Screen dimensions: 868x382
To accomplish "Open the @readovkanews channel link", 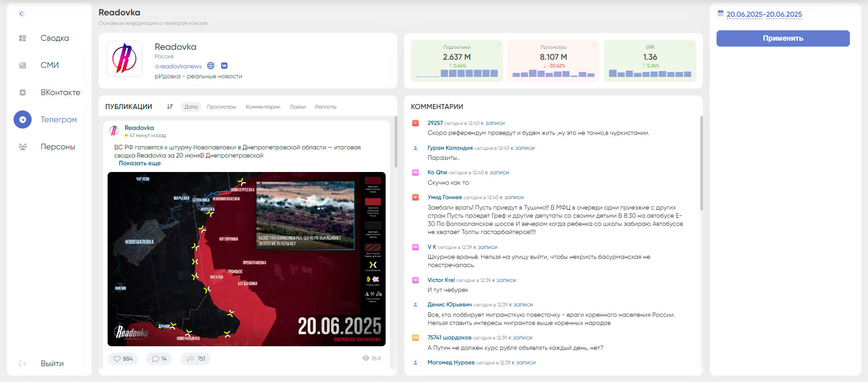I will 178,66.
